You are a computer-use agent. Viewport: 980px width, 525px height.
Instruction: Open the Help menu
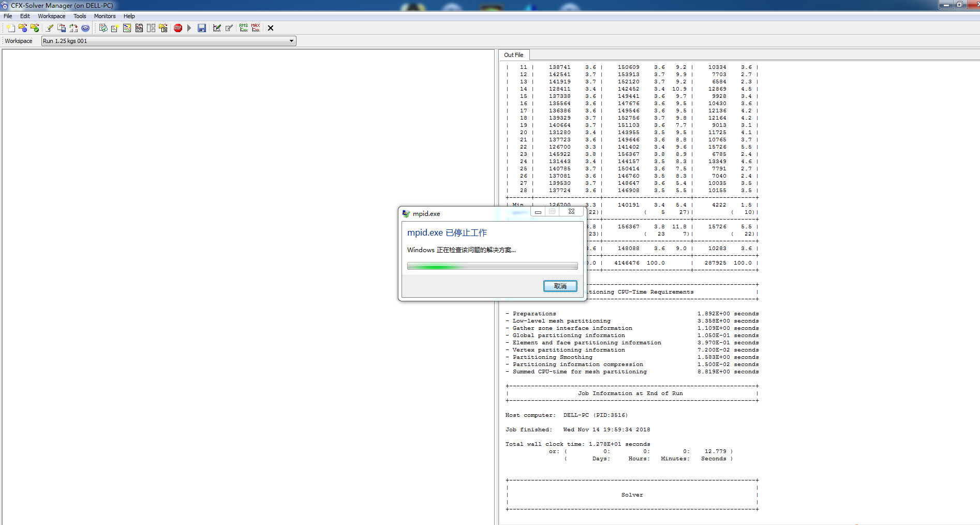pyautogui.click(x=129, y=16)
